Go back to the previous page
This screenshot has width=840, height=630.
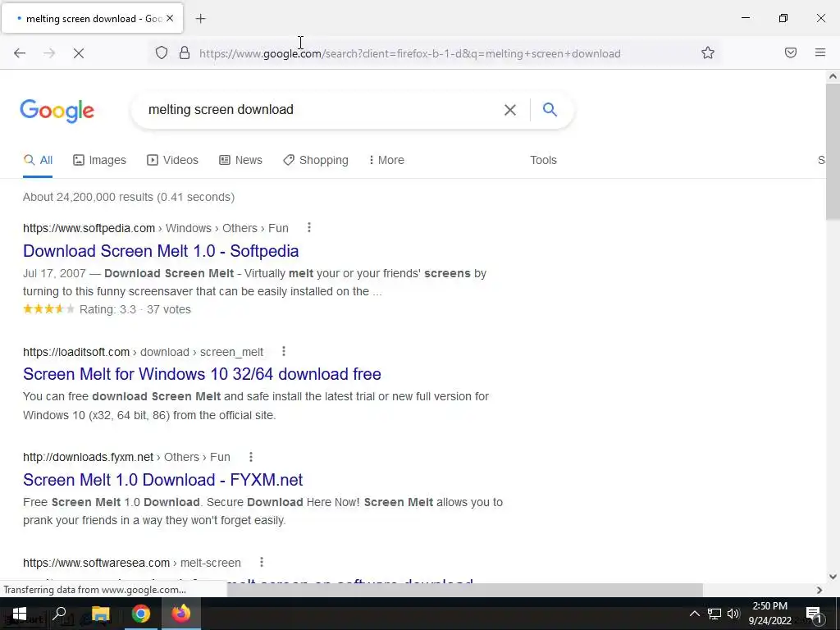pyautogui.click(x=20, y=53)
